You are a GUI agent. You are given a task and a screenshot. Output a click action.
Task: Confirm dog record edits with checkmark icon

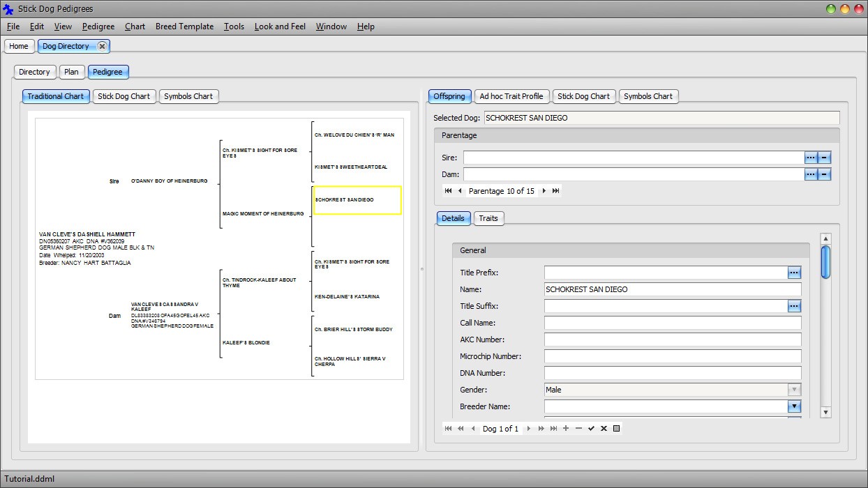(591, 429)
